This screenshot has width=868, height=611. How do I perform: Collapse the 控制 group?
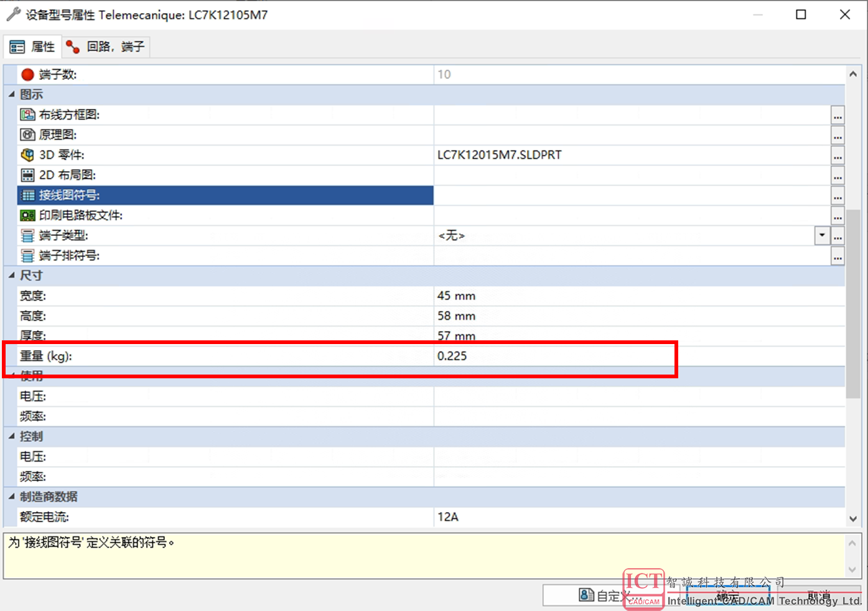pos(11,437)
